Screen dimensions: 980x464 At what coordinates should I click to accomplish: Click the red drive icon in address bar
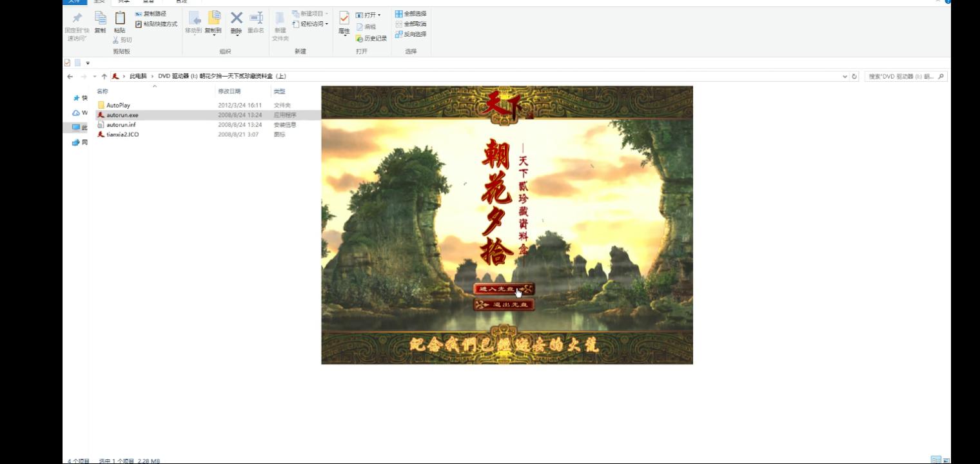point(115,76)
